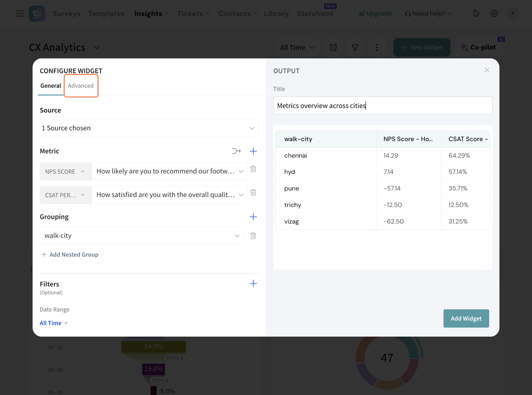532x395 pixels.
Task: Click the add metric plus icon
Action: coord(253,151)
